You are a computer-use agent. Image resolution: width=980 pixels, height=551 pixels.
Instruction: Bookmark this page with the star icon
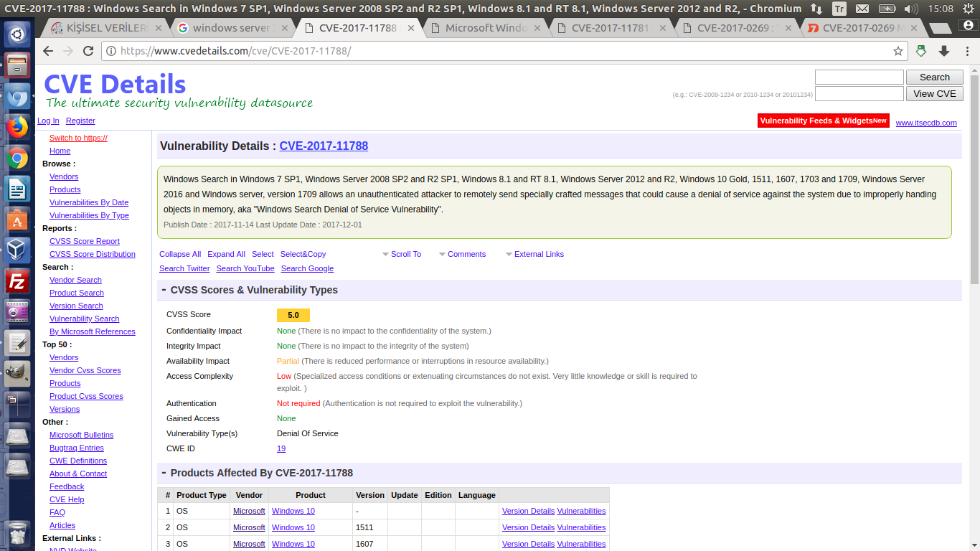point(897,51)
